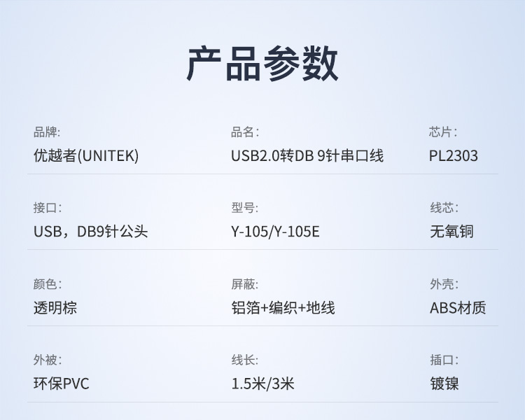Click the 品牌 label
Screen dimensions: 525x420
(46, 132)
